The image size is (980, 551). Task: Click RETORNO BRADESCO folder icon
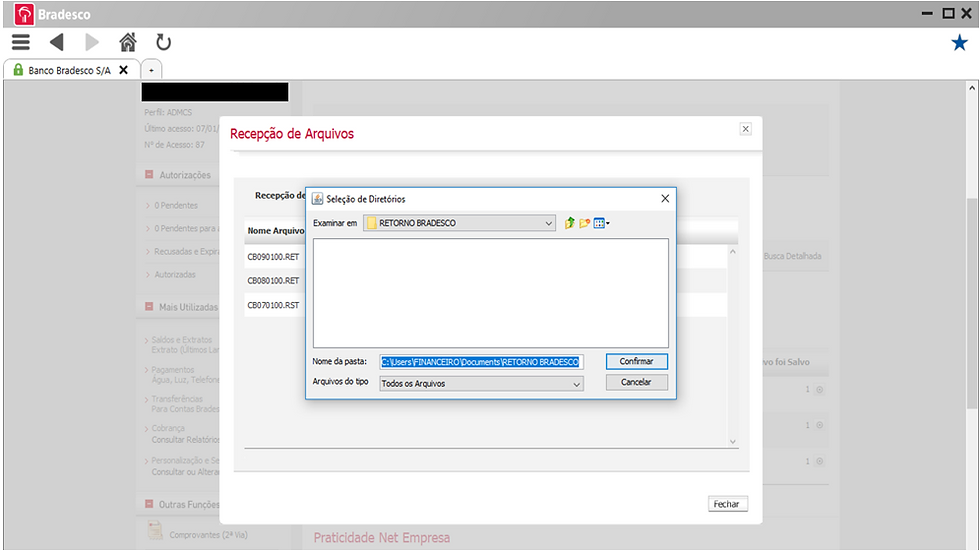372,223
